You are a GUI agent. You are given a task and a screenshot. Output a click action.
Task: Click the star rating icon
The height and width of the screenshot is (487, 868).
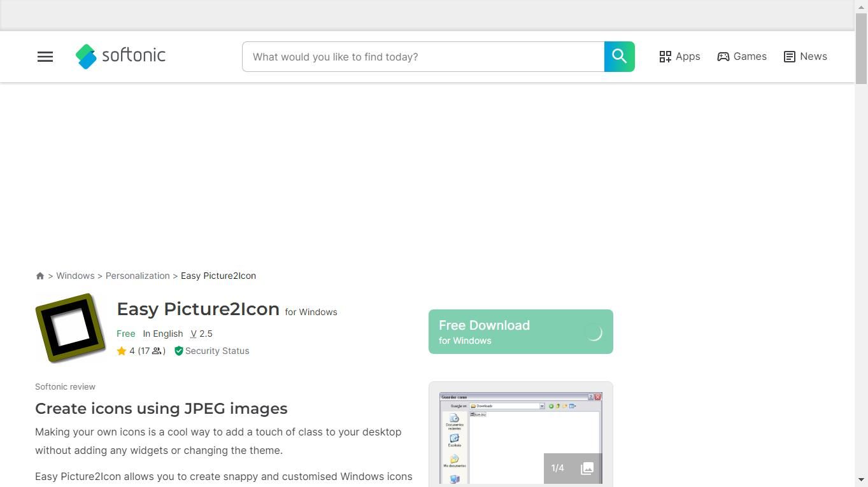pos(122,351)
